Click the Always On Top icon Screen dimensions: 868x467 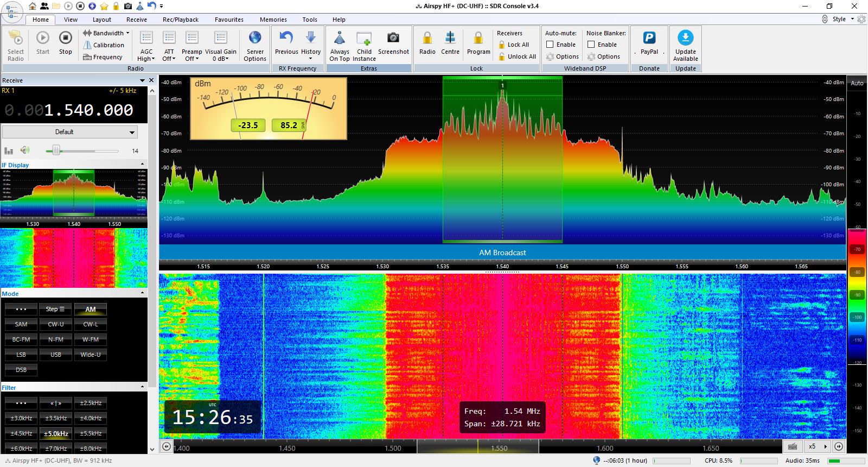[x=340, y=38]
